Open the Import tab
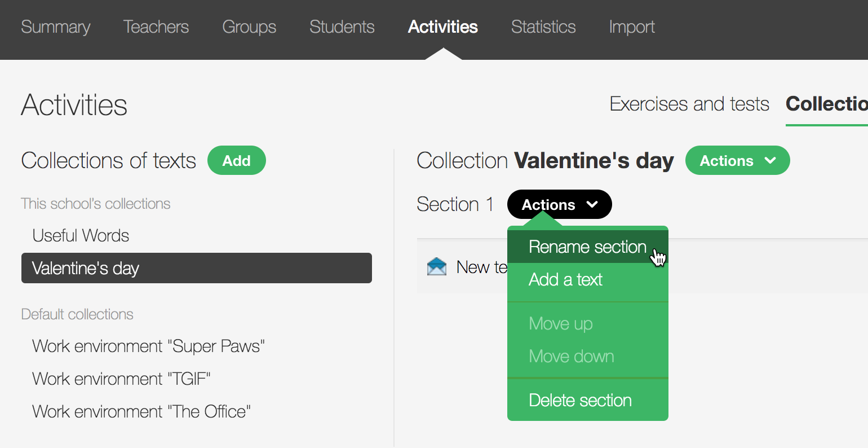This screenshot has height=448, width=868. pyautogui.click(x=631, y=27)
